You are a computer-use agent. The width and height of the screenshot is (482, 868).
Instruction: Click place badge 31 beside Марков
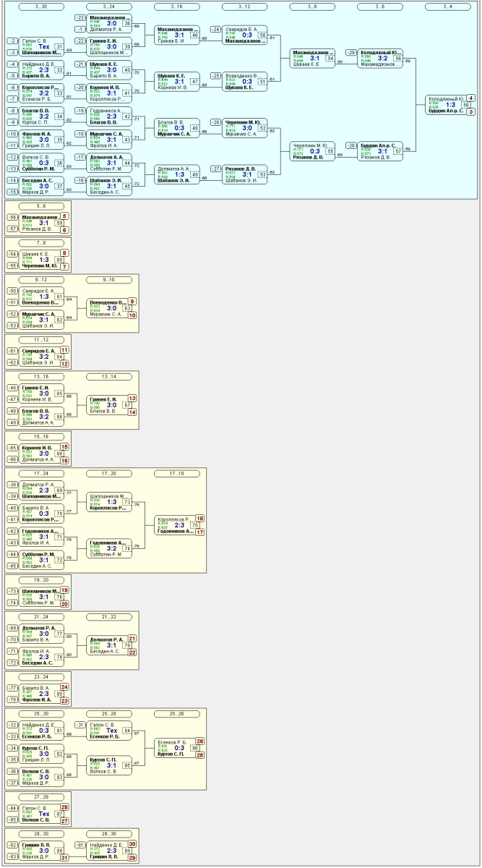point(64,858)
